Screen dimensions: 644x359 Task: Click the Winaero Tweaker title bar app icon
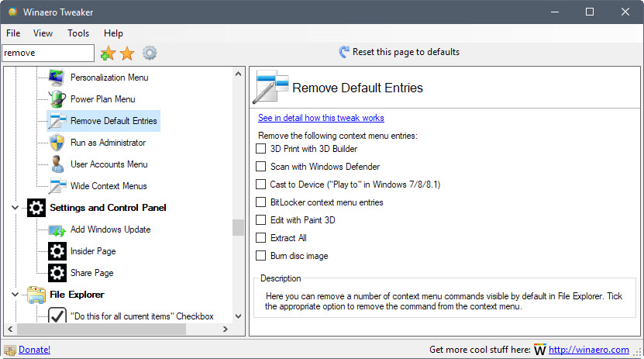12,12
